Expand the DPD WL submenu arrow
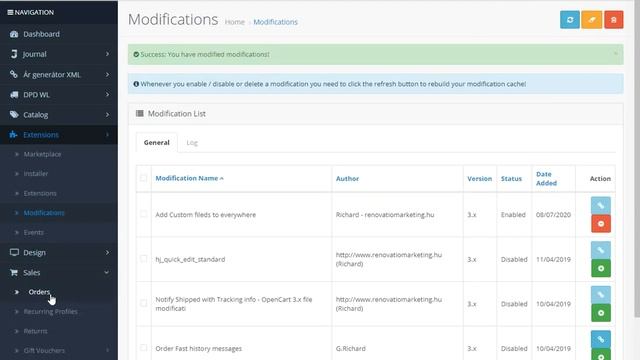 coord(107,94)
